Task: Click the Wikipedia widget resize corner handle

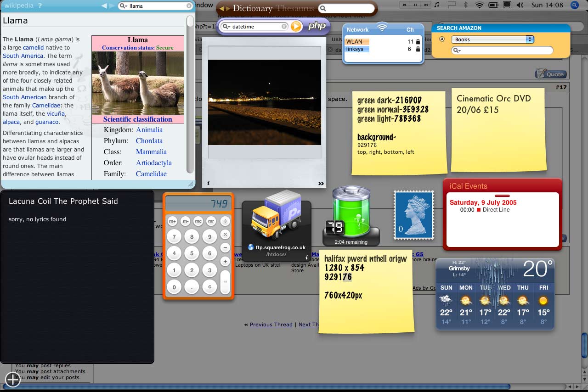Action: pos(191,184)
